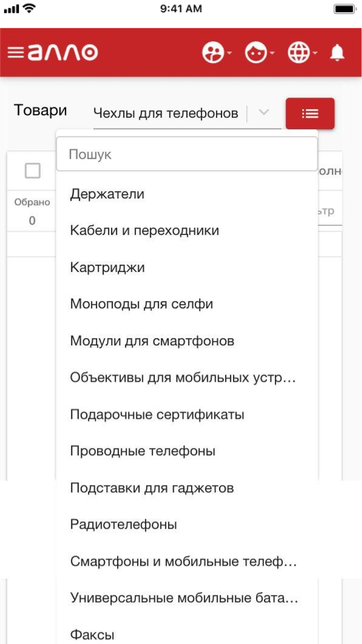Screen dimensions: 362x644
Task: Open the hamburger menu beside the Allo logo
Action: (x=16, y=53)
